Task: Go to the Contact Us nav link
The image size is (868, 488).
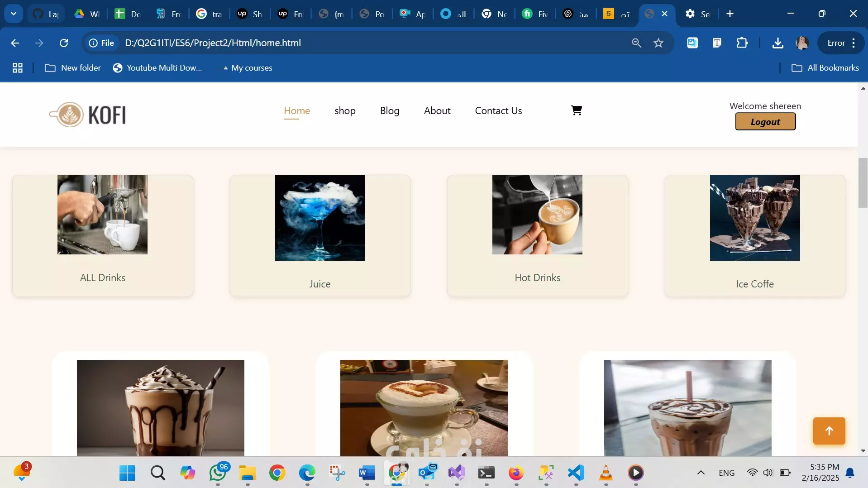Action: 498,111
